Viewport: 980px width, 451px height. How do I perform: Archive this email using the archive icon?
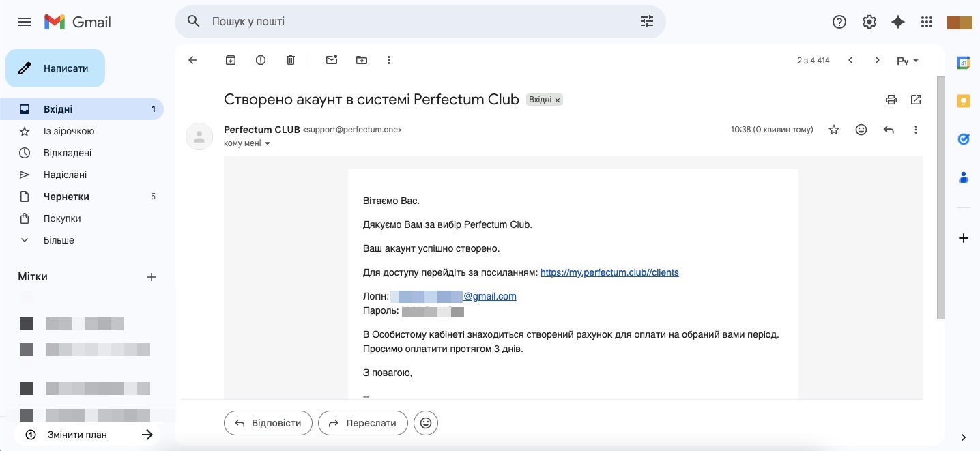[231, 60]
